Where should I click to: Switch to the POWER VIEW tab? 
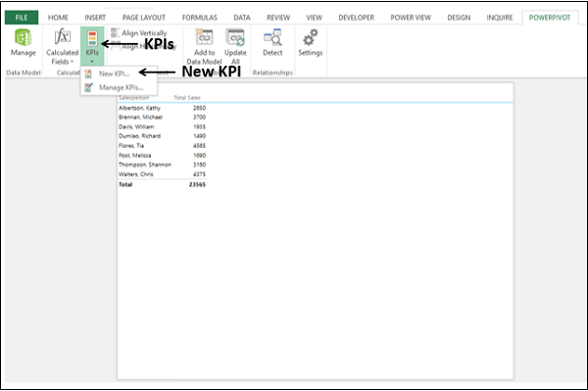coord(411,18)
